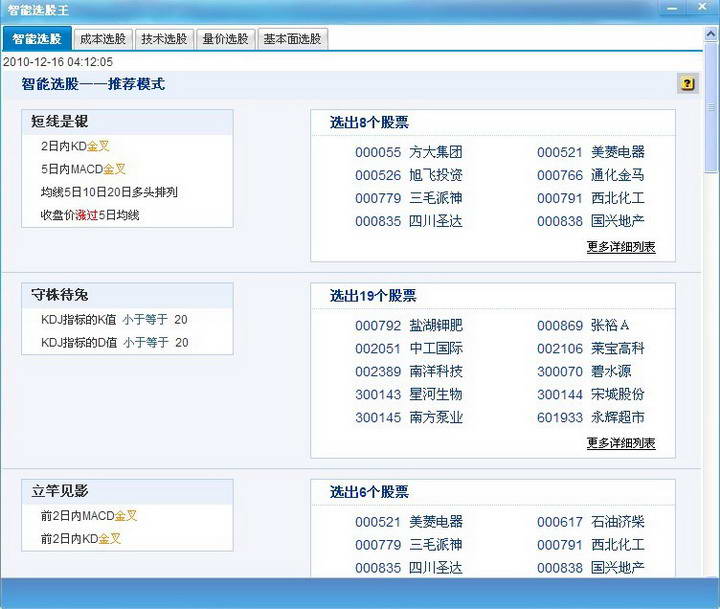Open the 成本选股 tab
Screen dimensions: 720x609
pos(102,39)
